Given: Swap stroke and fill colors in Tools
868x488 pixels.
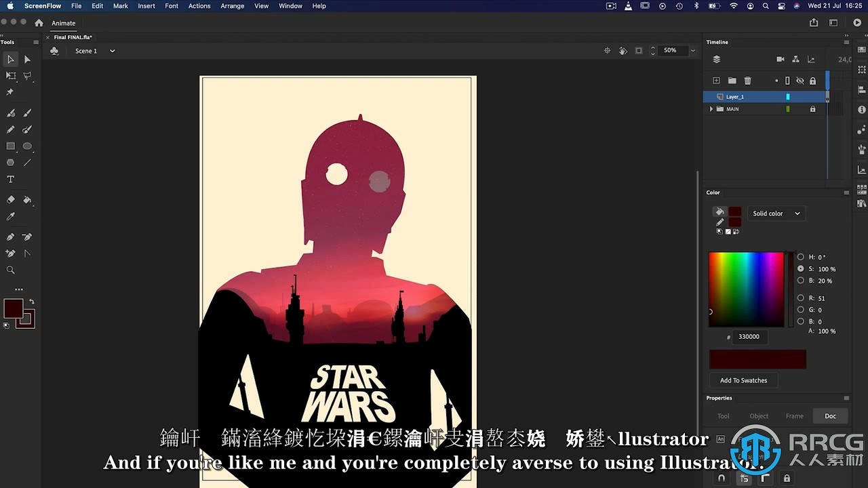Looking at the screenshot, I should (x=31, y=302).
